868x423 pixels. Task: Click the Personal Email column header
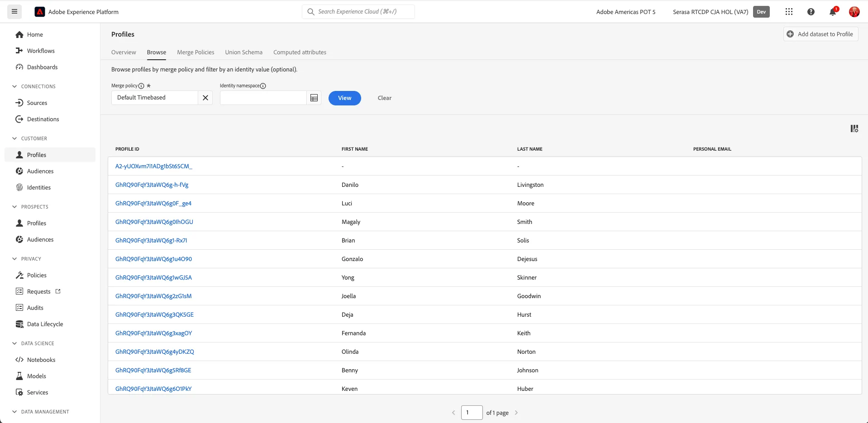coord(712,149)
